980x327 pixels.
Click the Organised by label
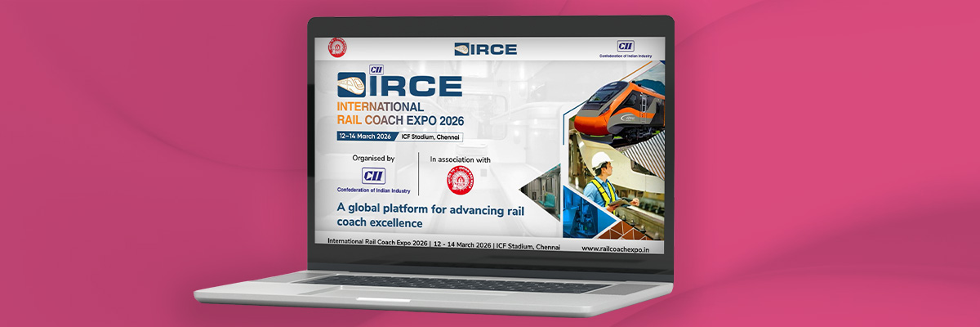373,158
